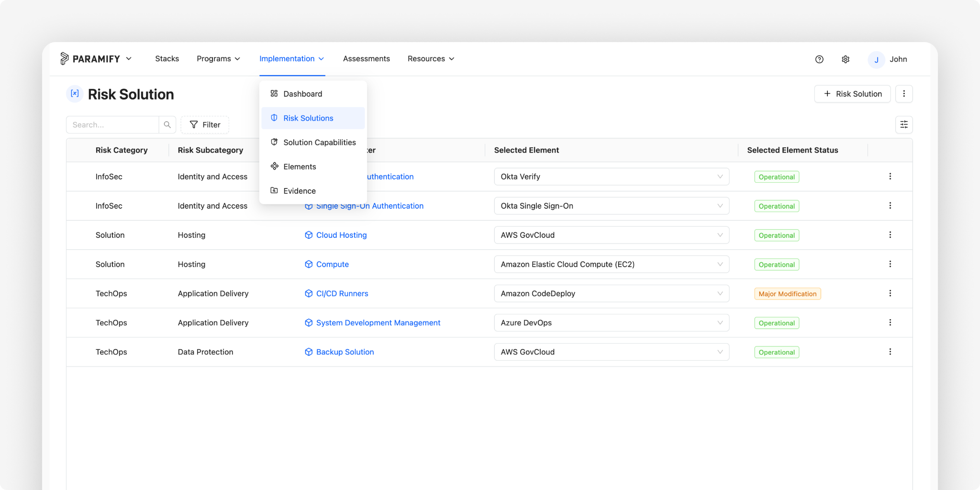Expand the Okta Verify element dropdown
This screenshot has height=490, width=980.
pyautogui.click(x=612, y=177)
